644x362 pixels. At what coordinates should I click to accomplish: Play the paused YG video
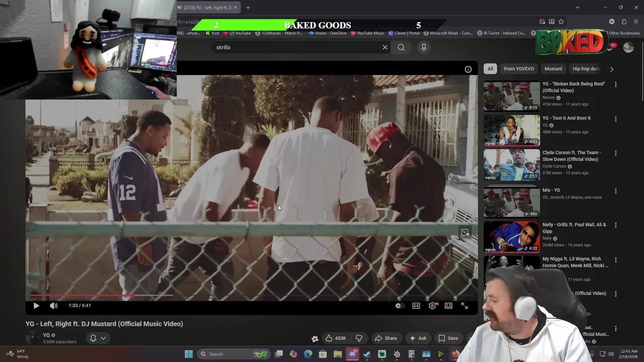(x=36, y=305)
